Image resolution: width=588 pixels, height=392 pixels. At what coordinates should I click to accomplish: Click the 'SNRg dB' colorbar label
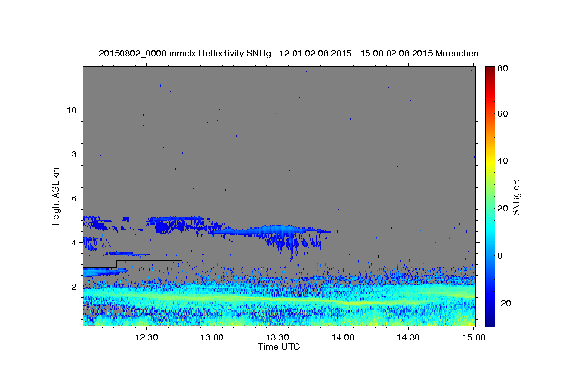(516, 197)
